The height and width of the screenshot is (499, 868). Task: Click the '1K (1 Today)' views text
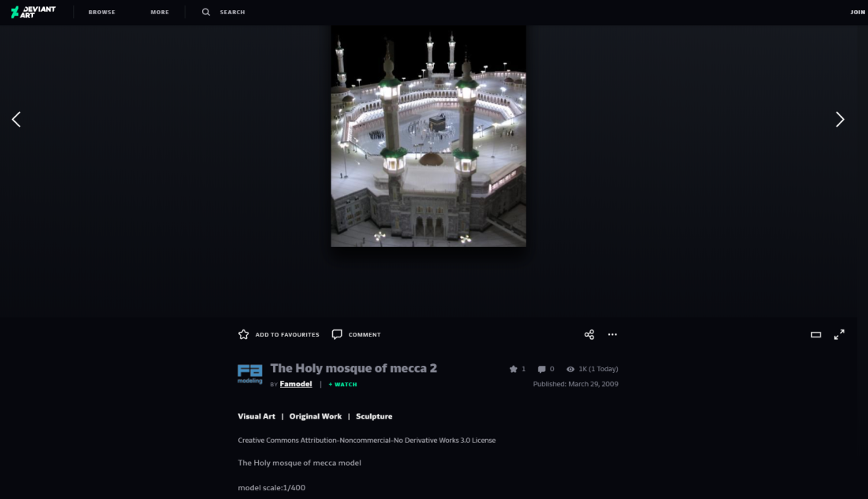(598, 369)
